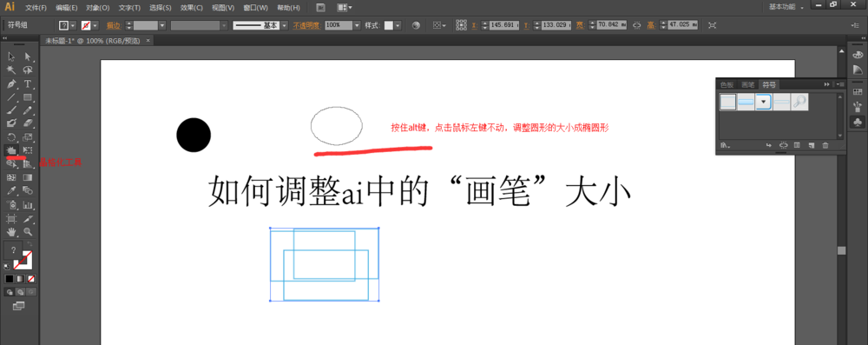
Task: Click the 描边 stroke link
Action: point(114,25)
